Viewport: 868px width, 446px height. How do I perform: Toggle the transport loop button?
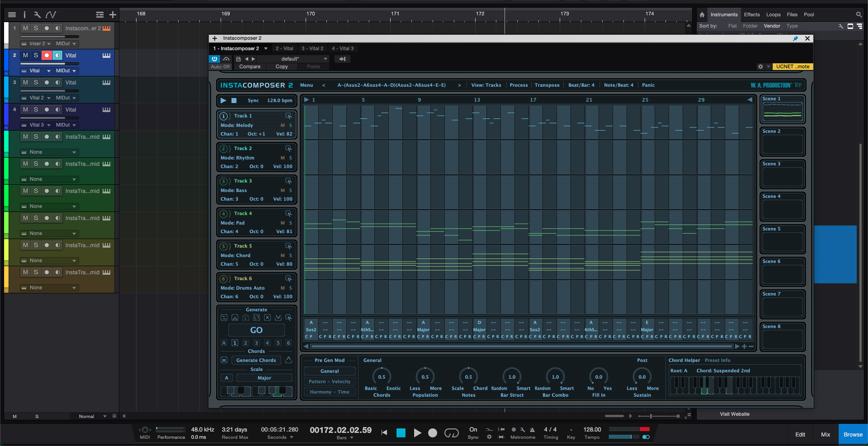451,433
